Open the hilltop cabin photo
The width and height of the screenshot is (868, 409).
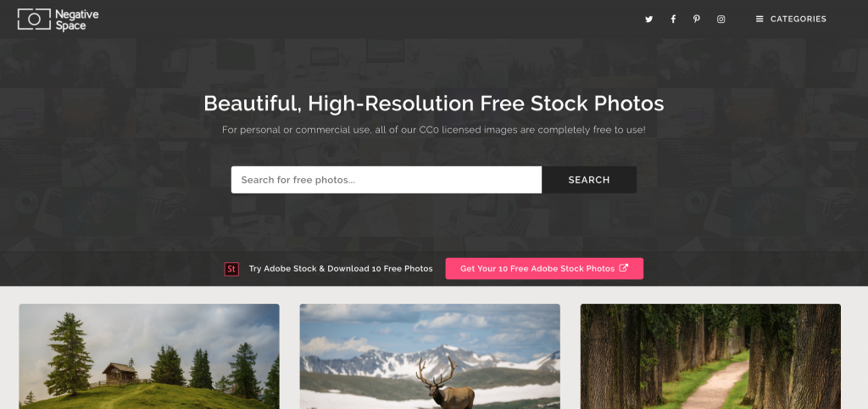tap(149, 356)
